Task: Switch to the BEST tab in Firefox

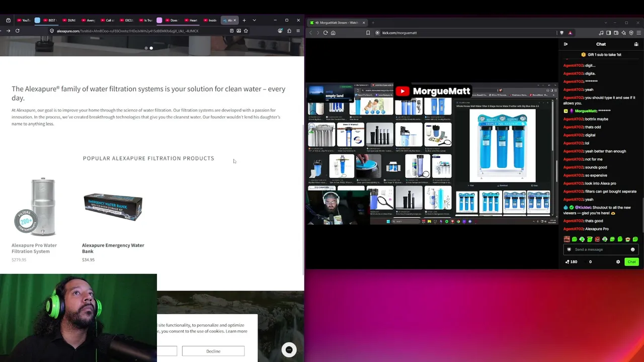Action: point(49,20)
